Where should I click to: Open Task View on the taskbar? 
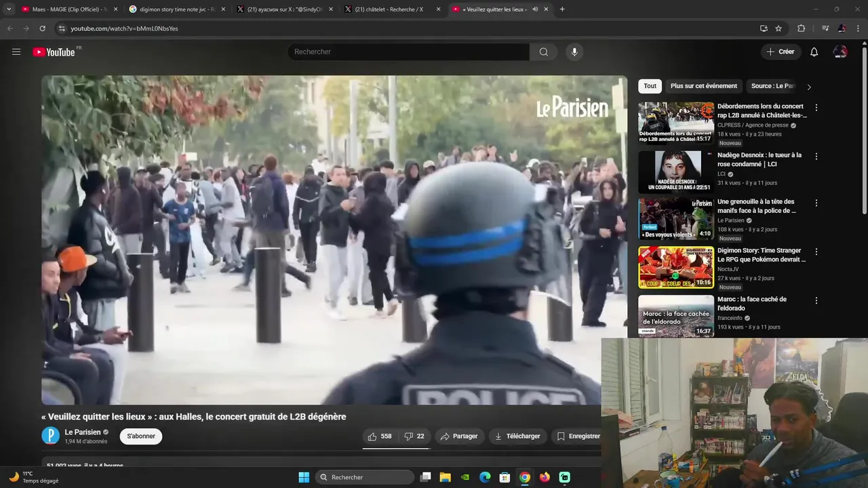click(425, 477)
